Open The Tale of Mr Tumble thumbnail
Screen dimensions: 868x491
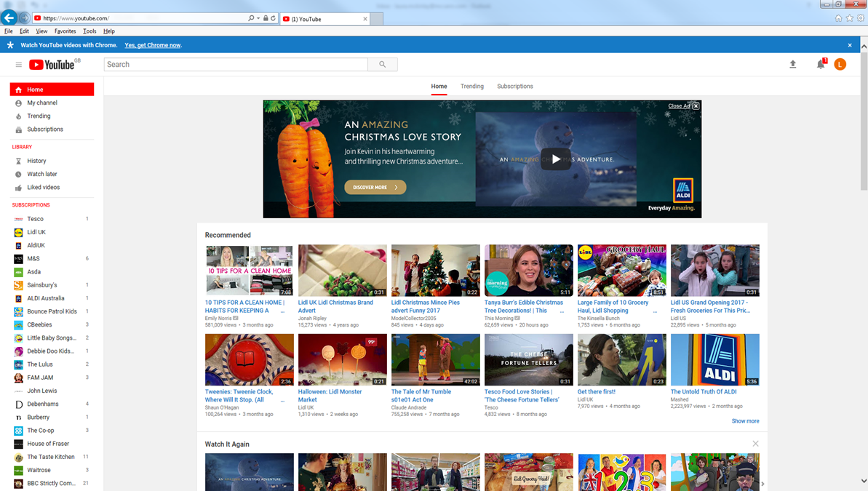[436, 360]
